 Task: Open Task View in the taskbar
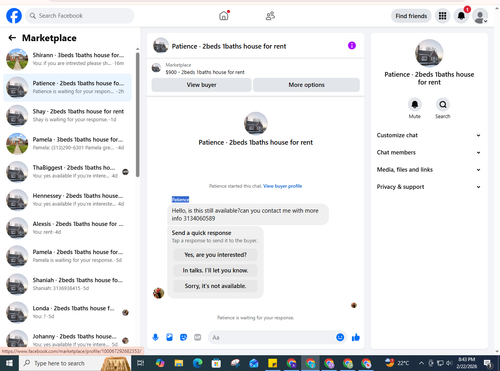point(141,363)
